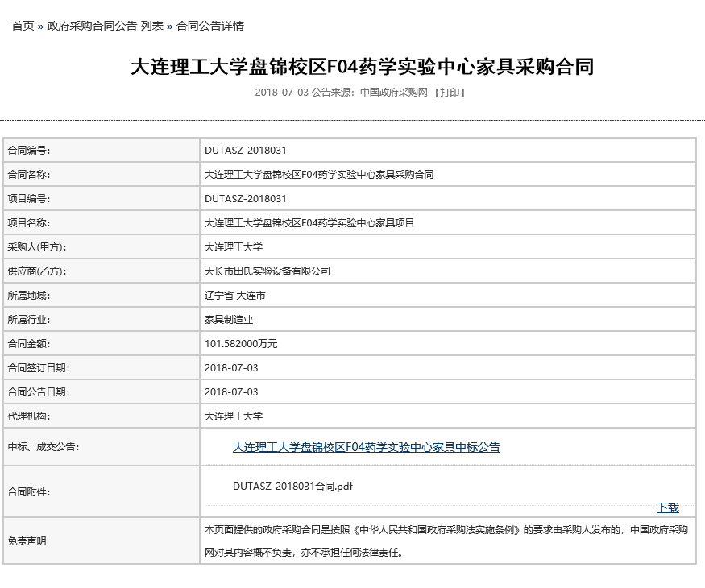Select the 合同编号 value DUTASZ-2018031
The width and height of the screenshot is (705, 588).
tap(246, 151)
